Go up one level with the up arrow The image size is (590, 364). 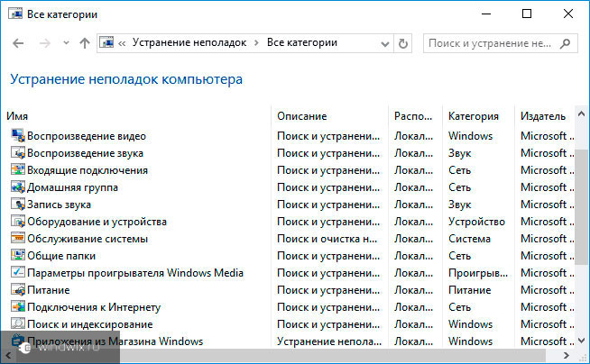point(85,43)
